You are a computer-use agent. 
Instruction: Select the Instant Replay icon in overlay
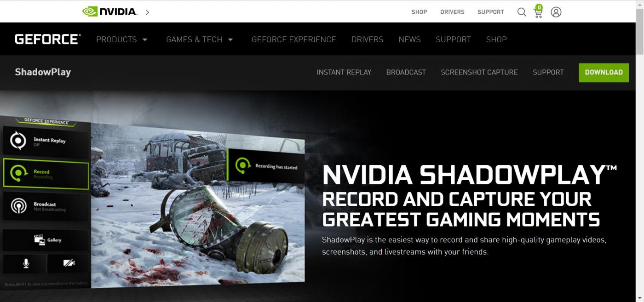click(18, 141)
